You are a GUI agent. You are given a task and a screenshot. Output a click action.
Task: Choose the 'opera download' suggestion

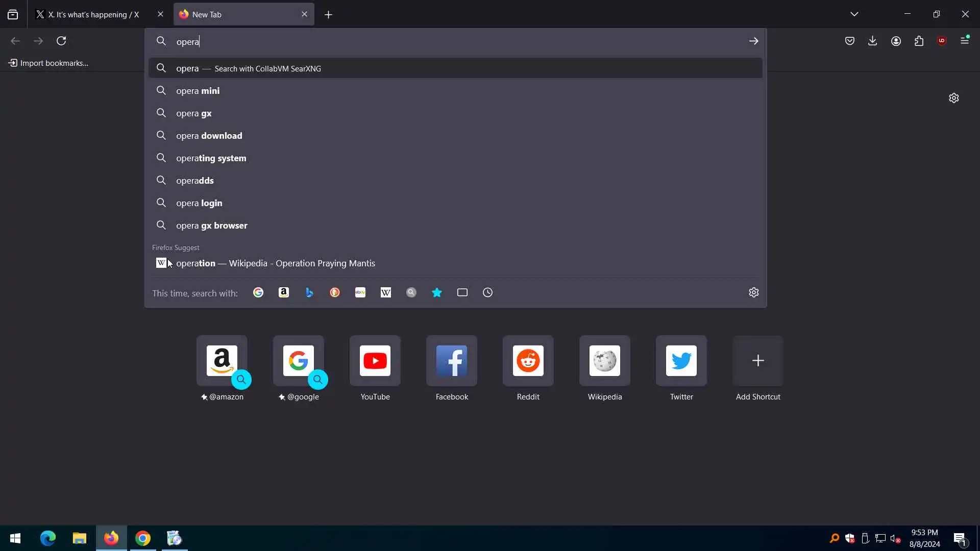(209, 136)
